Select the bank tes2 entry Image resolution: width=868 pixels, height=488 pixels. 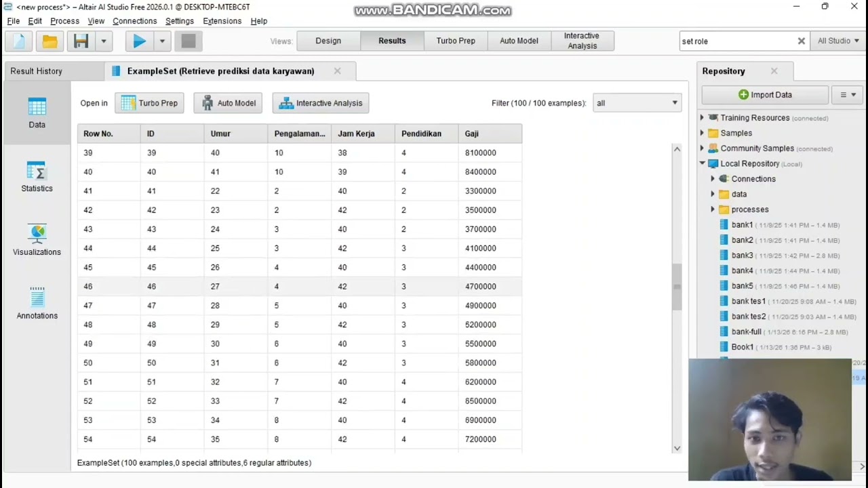click(787, 317)
